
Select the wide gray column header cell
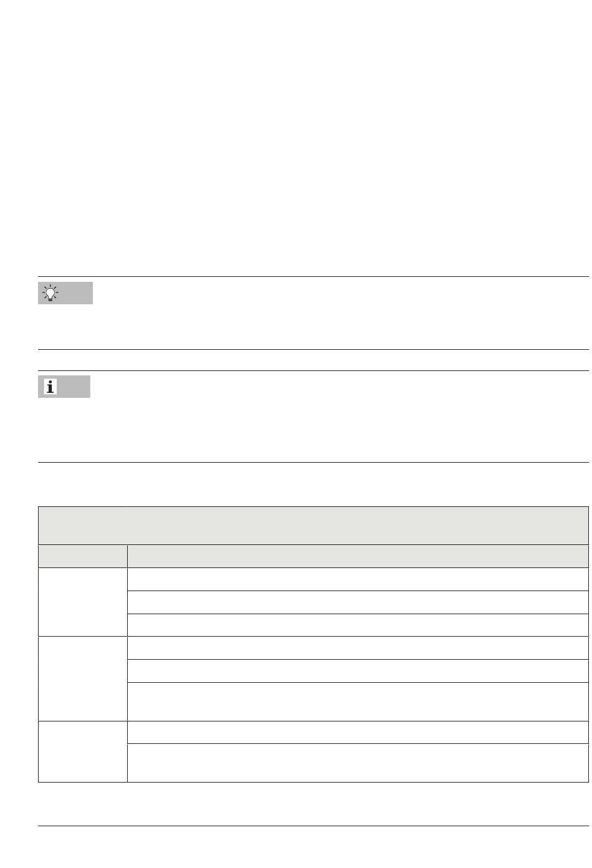coord(358,556)
